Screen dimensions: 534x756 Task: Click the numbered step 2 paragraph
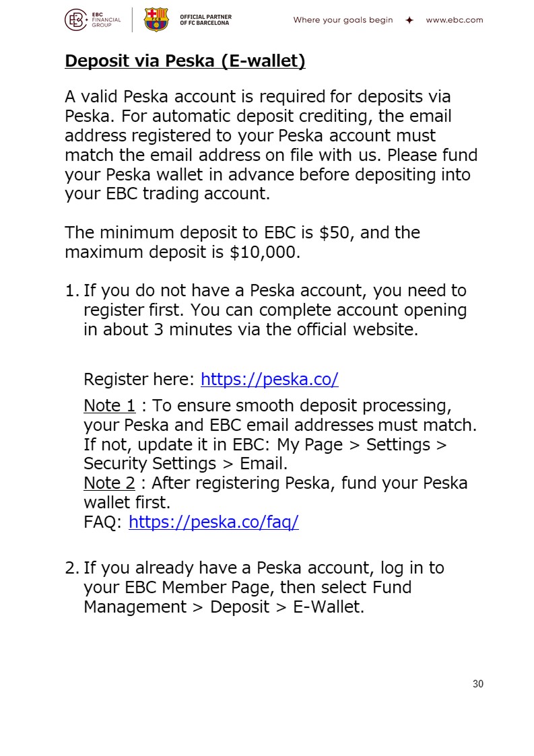(x=255, y=587)
